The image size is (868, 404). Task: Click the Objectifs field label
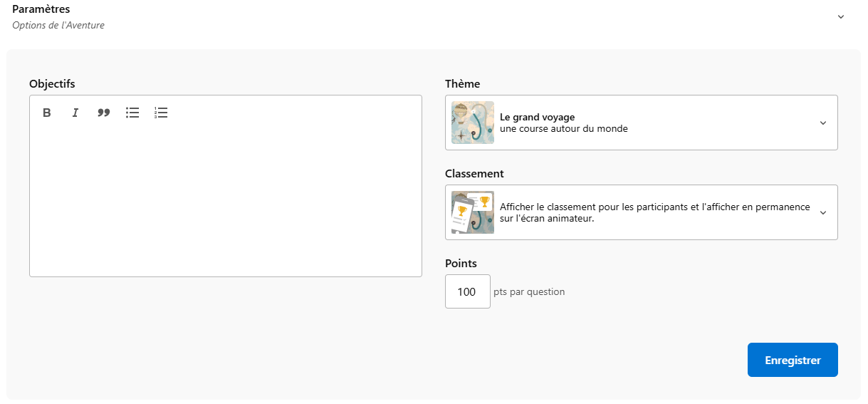click(52, 84)
